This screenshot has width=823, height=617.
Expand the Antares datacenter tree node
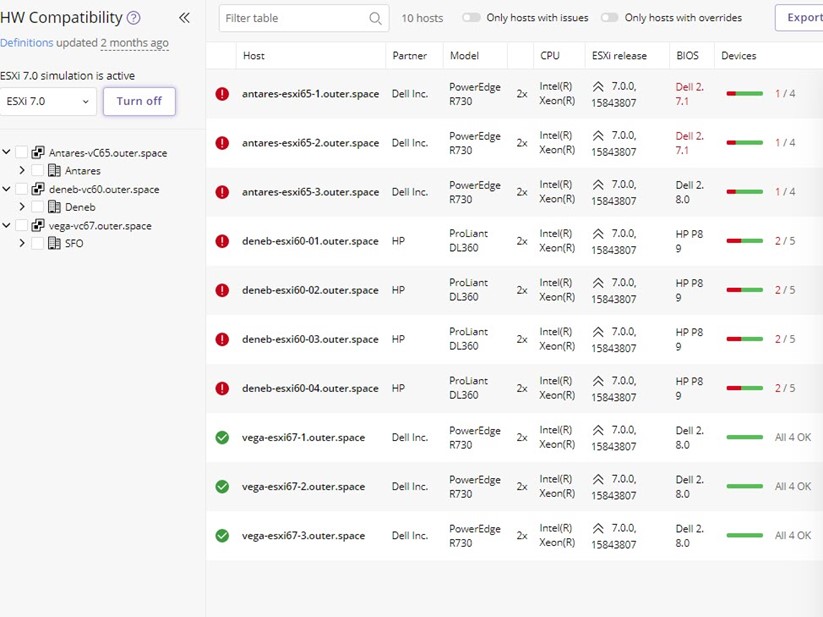(22, 171)
